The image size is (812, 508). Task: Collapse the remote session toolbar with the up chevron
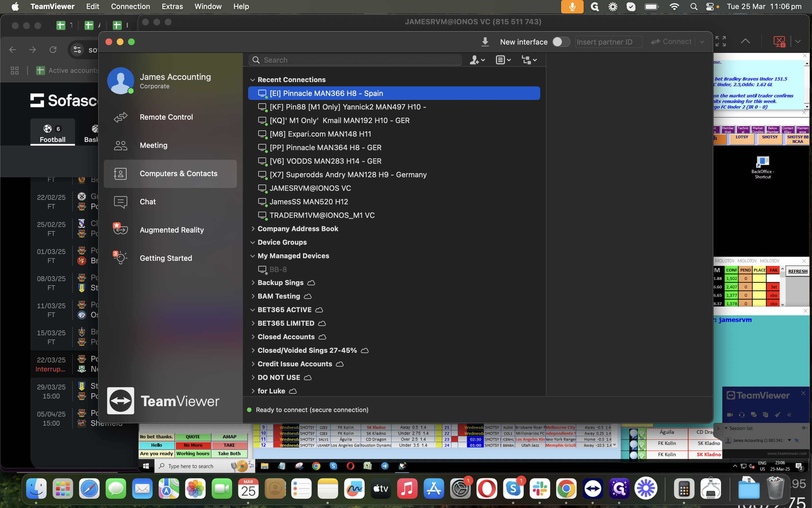pyautogui.click(x=745, y=41)
